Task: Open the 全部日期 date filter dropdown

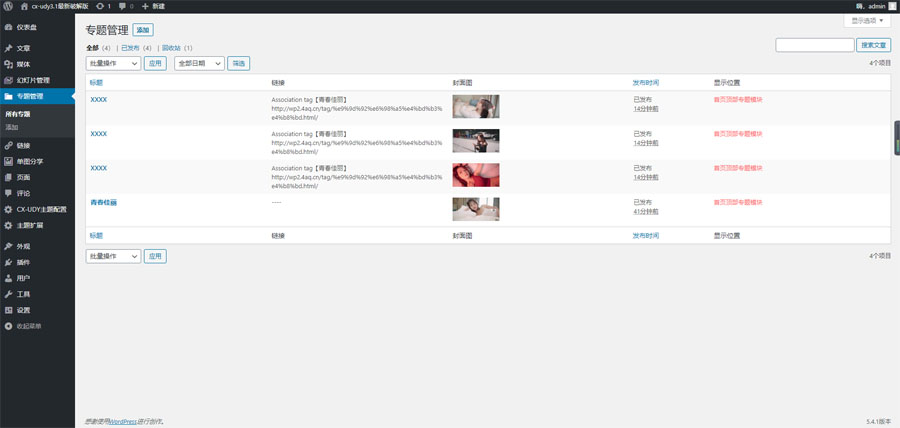Action: coord(199,64)
